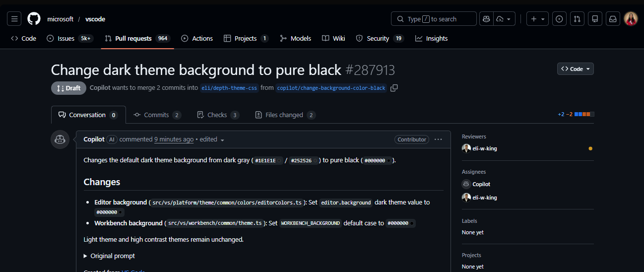Click the Copilot name in the comment header
This screenshot has width=644, height=272.
[x=94, y=139]
